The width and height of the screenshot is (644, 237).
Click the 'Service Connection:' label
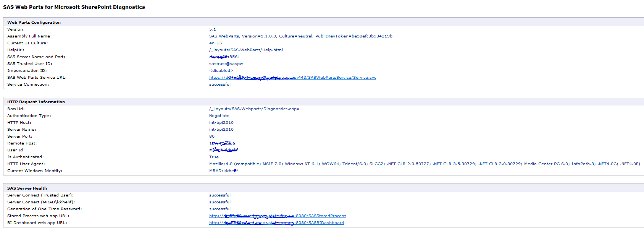point(28,84)
